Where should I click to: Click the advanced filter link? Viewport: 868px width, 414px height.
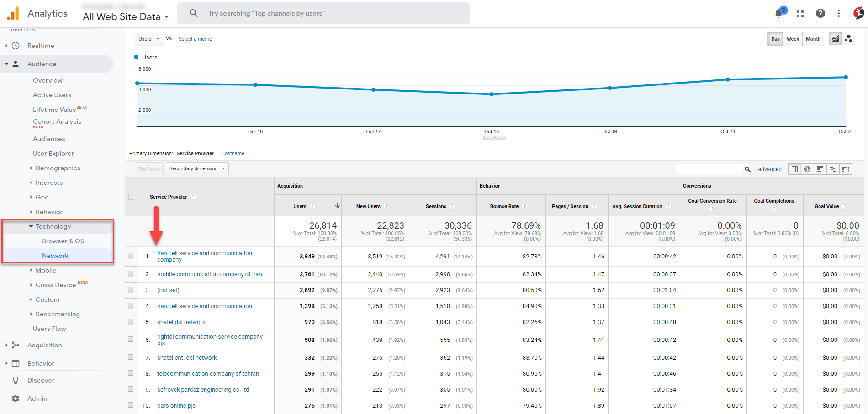(769, 169)
